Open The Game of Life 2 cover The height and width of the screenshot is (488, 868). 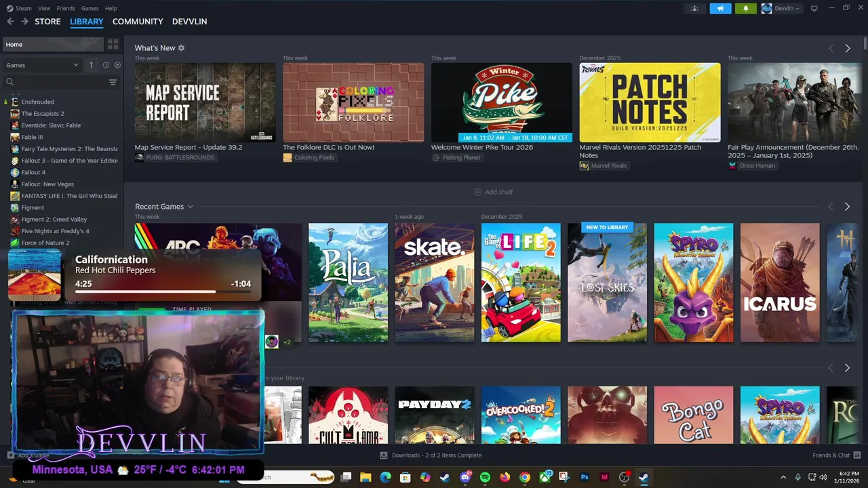[521, 283]
